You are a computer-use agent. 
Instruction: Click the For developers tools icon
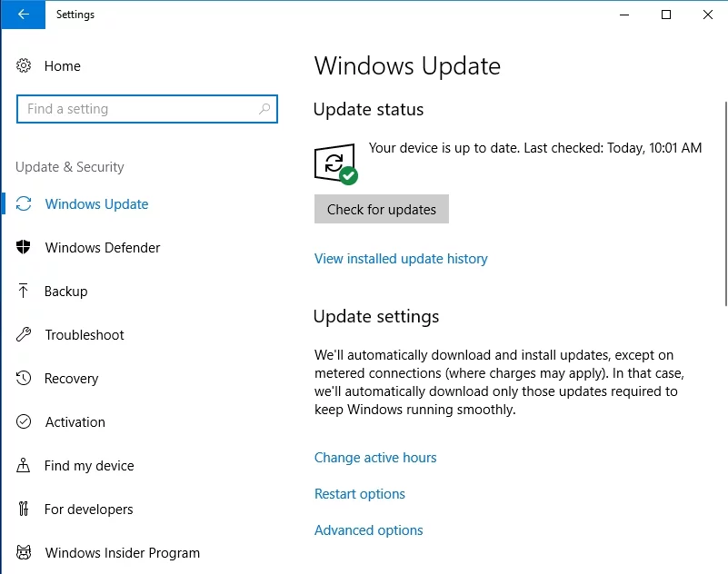coord(24,509)
